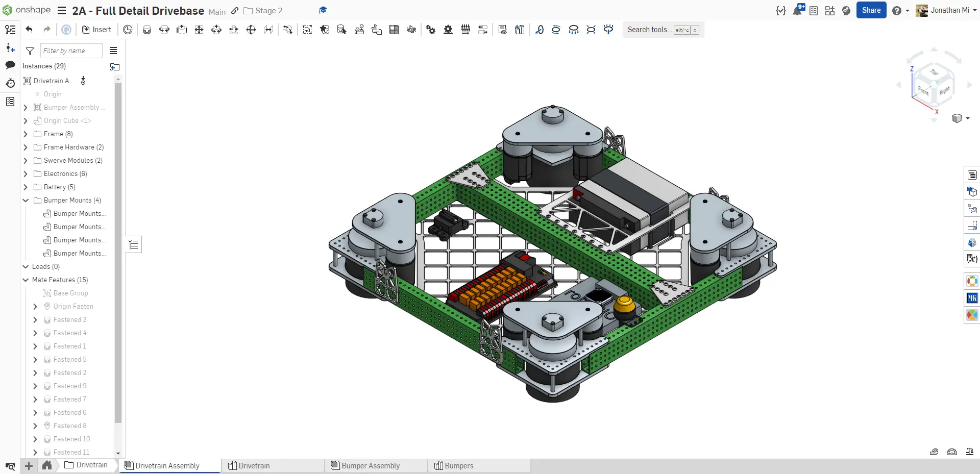Click the Top face of view cube

(934, 72)
